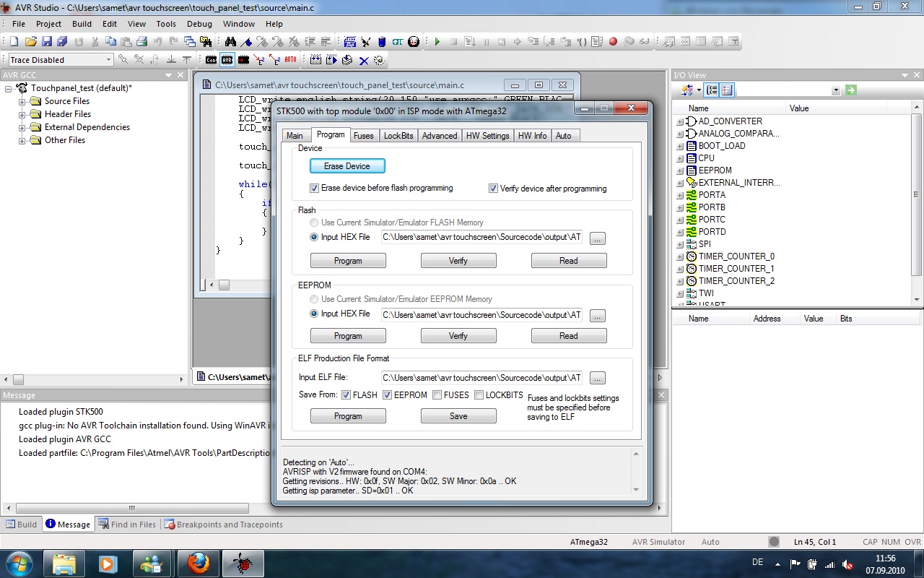Click Read in the EEPROM section

coord(569,336)
